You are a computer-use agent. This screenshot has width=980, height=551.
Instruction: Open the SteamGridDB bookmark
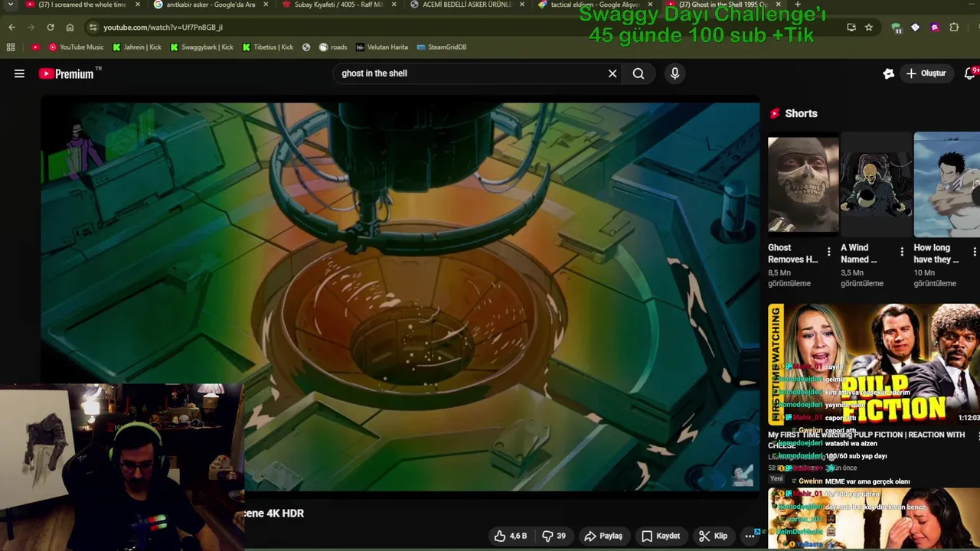(x=442, y=47)
